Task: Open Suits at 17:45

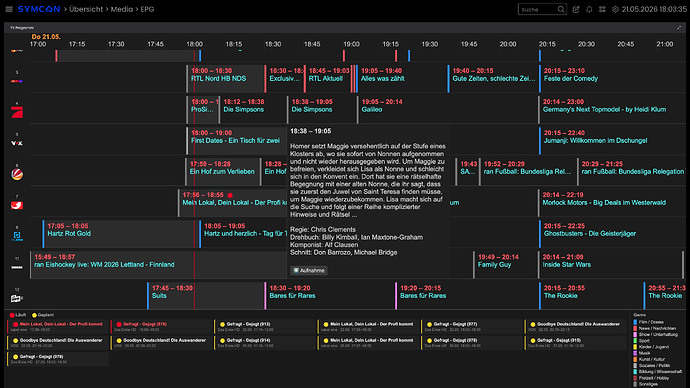Action: [x=206, y=296]
